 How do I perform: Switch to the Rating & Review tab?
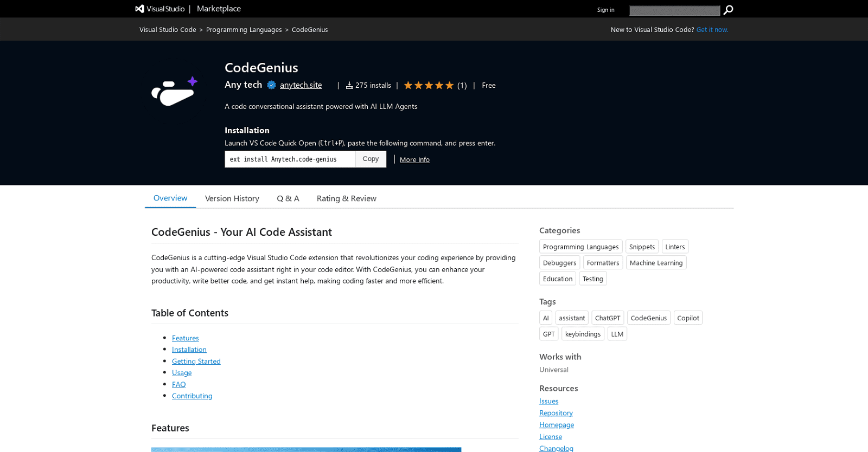pos(346,198)
